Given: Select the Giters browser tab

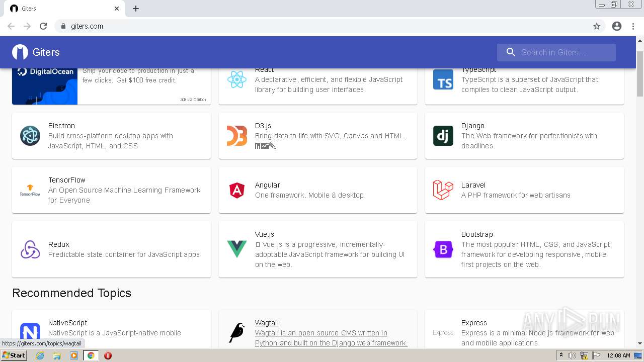Looking at the screenshot, I should click(x=64, y=9).
